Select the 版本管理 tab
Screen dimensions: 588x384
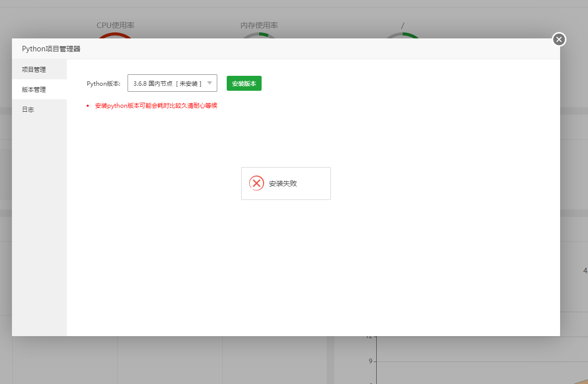[39, 89]
